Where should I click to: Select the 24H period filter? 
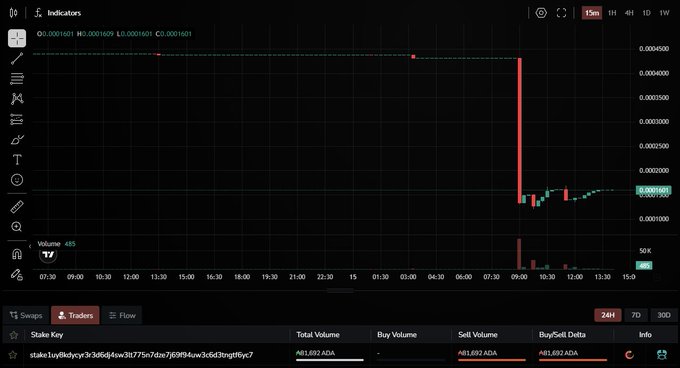pos(608,315)
